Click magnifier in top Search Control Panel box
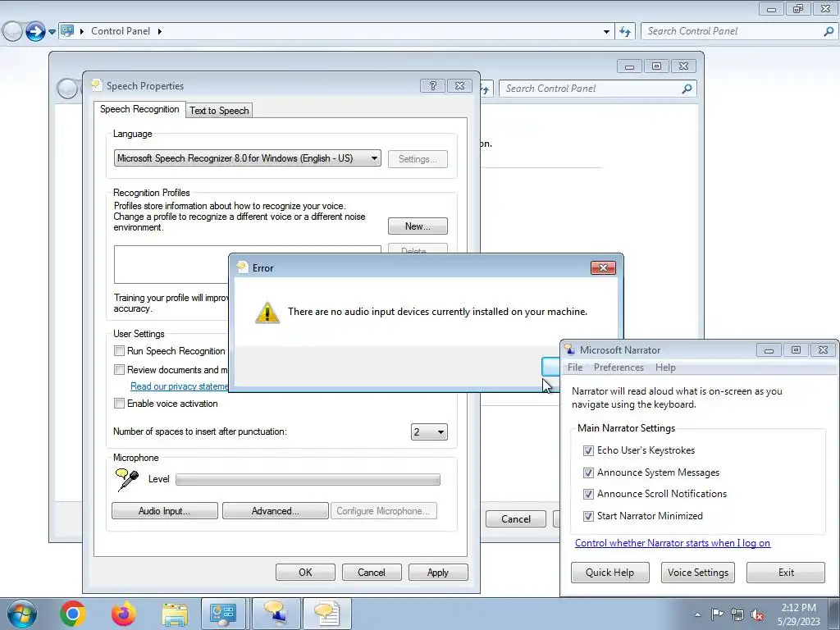840x630 pixels. 829,31
